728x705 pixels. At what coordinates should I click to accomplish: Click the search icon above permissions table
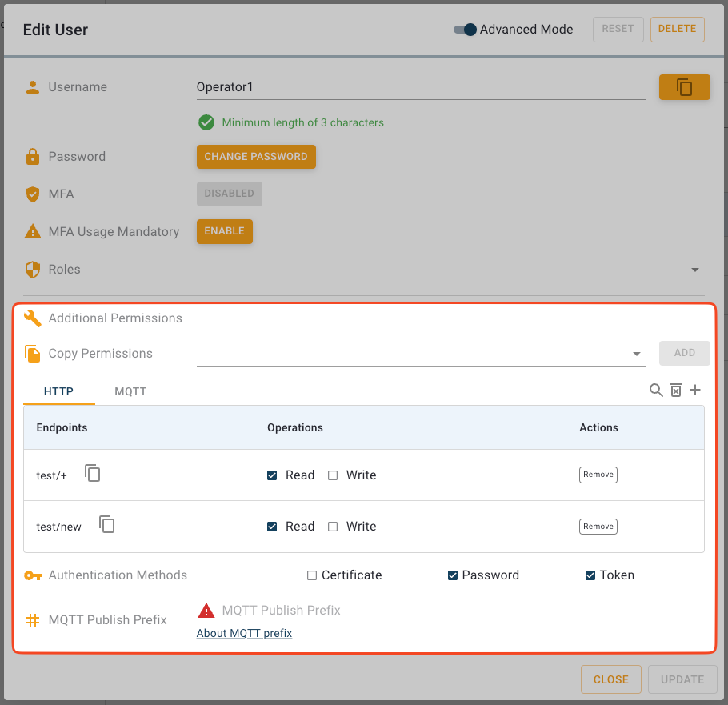tap(656, 390)
